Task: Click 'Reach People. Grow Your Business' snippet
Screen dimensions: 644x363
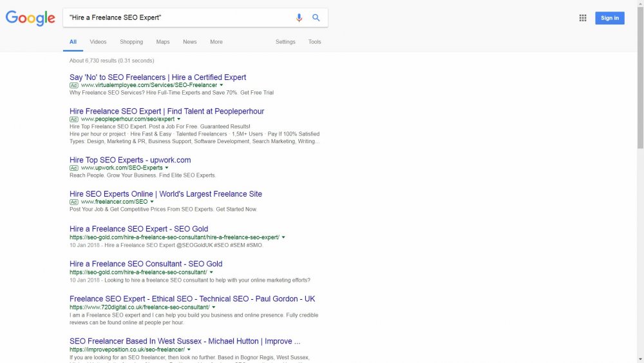Action: click(142, 175)
